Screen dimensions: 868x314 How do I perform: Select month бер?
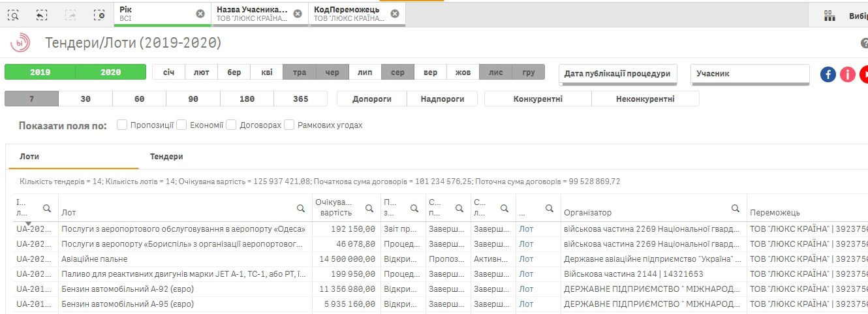[234, 72]
